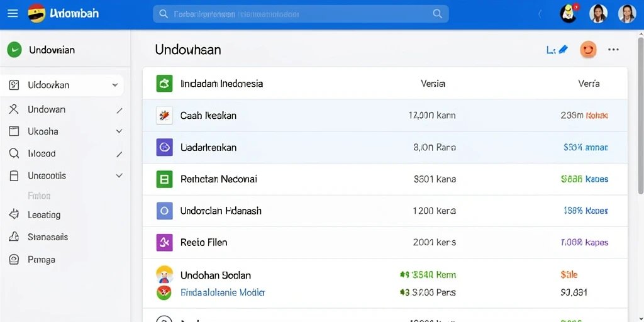Click the purple Reeto Filen row icon
Image resolution: width=644 pixels, height=322 pixels.
(x=164, y=242)
